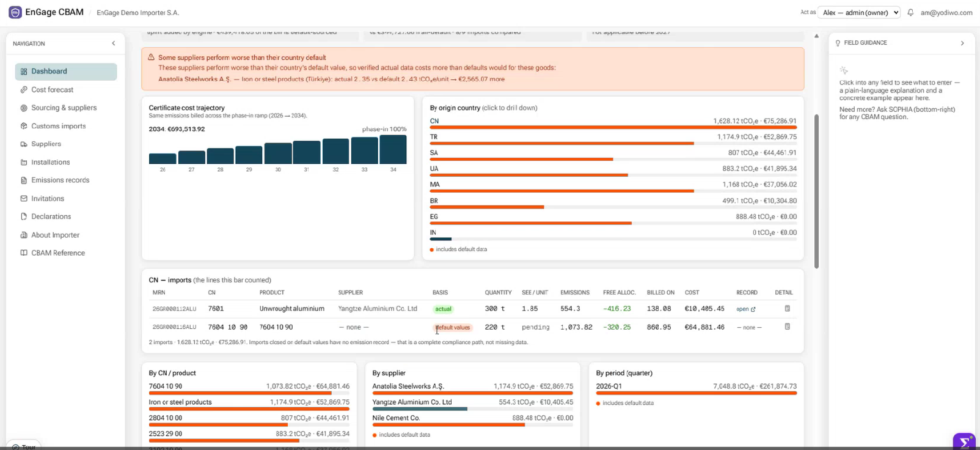
Task: Collapse the Navigation sidebar chevron
Action: (x=114, y=43)
